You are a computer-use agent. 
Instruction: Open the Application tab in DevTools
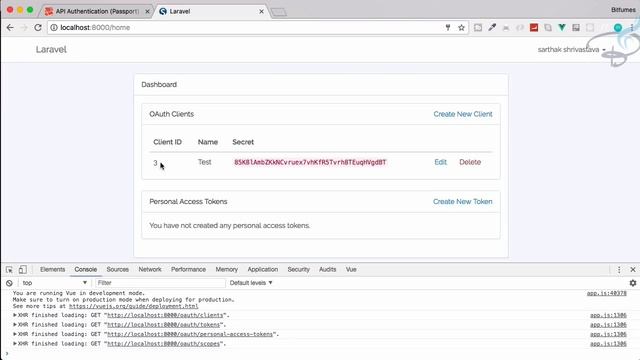(262, 269)
